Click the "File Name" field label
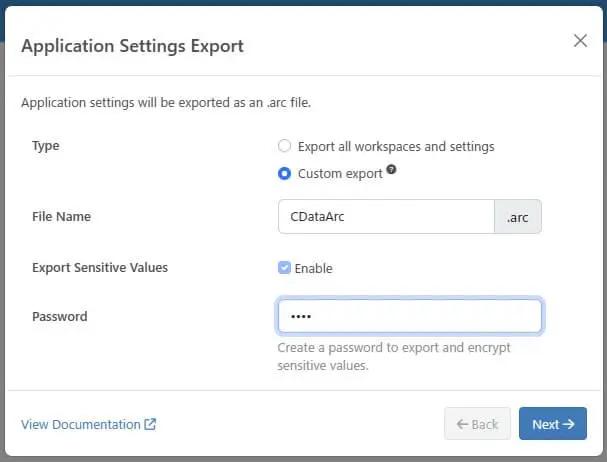The height and width of the screenshot is (462, 607). click(61, 217)
